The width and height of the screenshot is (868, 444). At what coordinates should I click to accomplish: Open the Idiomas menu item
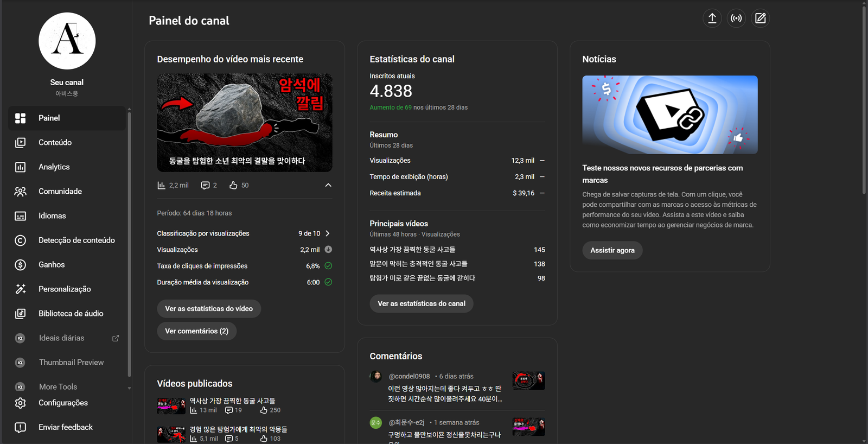coord(67,216)
